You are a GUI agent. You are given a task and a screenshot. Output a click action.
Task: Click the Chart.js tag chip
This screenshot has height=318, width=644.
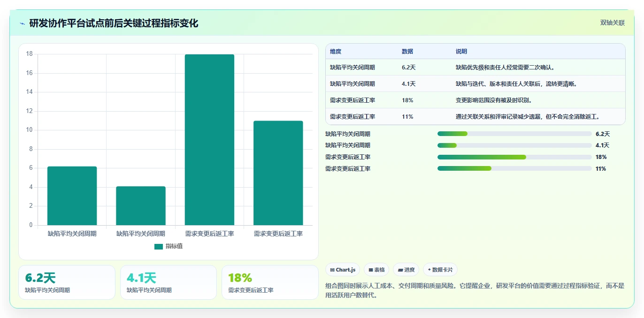343,270
